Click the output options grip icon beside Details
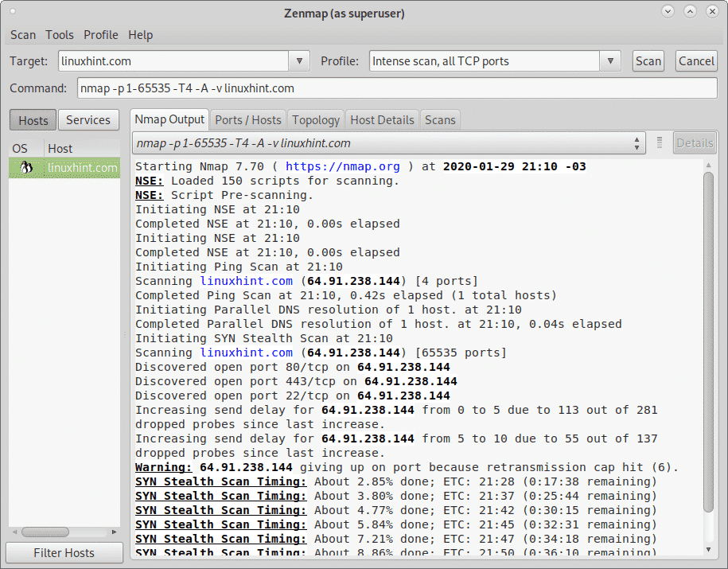The image size is (728, 569). pyautogui.click(x=660, y=143)
